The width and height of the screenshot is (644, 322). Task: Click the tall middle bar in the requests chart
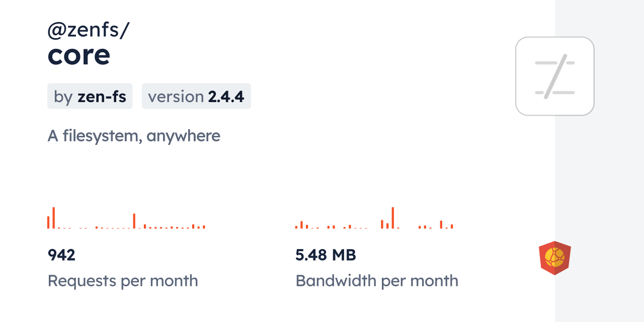click(x=134, y=221)
